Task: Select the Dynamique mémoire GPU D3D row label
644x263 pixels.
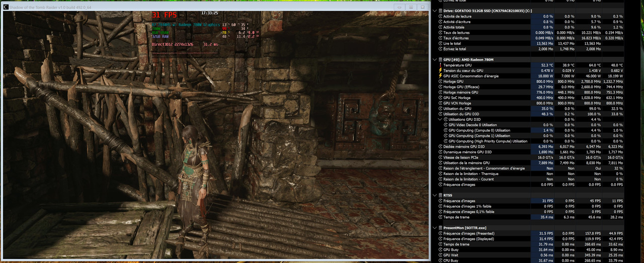Action: click(x=467, y=152)
